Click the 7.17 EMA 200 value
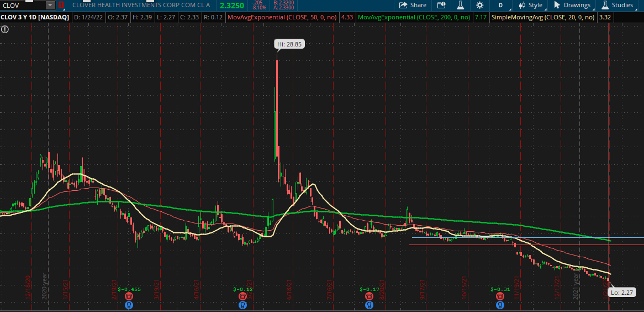This screenshot has width=644, height=312. coord(480,17)
